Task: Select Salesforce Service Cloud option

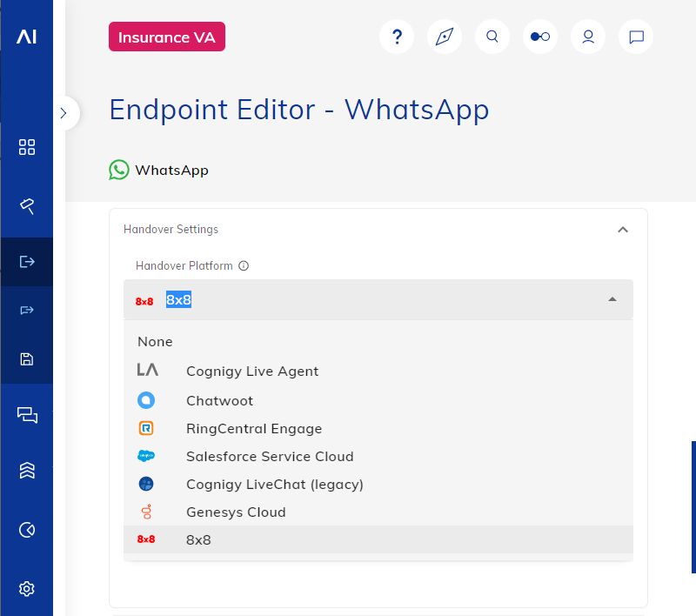Action: point(378,456)
